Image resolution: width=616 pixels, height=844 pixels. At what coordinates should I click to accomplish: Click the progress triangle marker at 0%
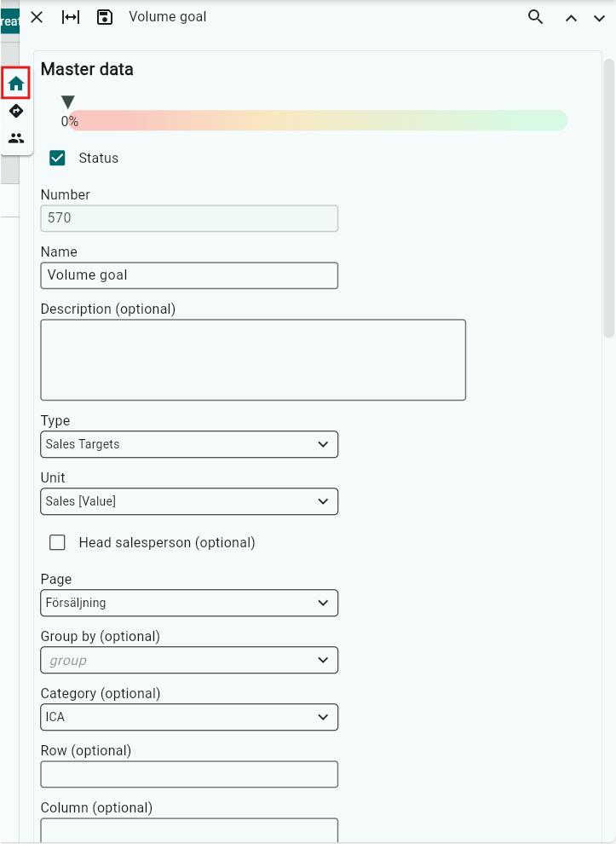[68, 101]
